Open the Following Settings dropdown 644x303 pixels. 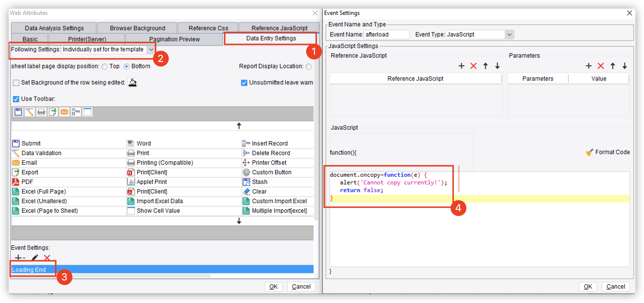tap(151, 49)
